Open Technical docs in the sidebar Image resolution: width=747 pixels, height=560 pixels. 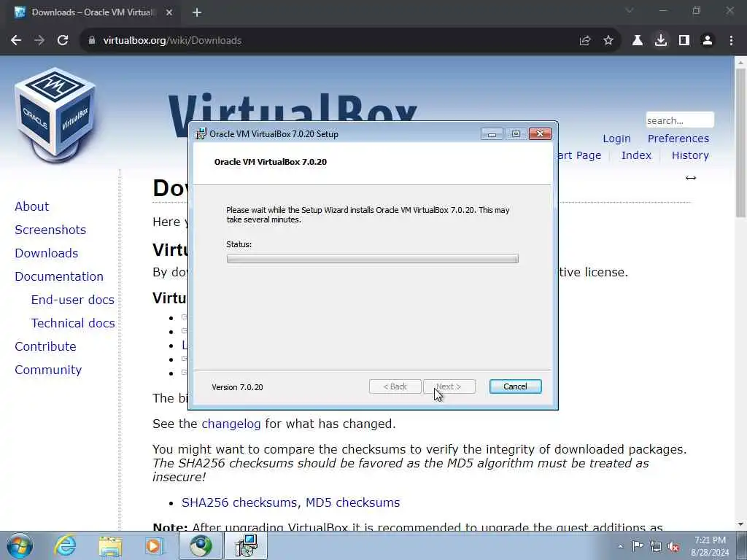[73, 323]
